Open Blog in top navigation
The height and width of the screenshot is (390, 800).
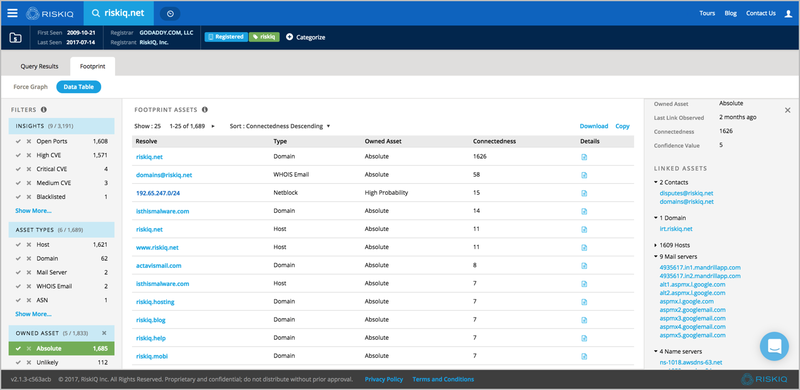(731, 13)
